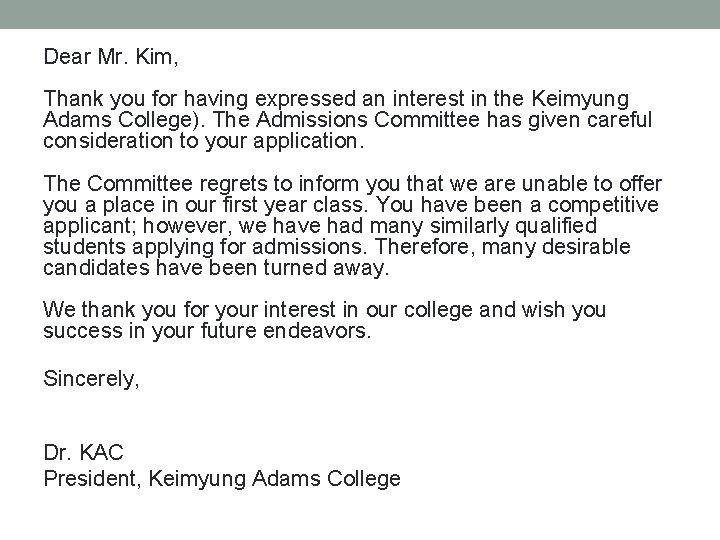720x540 pixels.
Task: Click the "Sincerely," closing line
Action: point(92,378)
